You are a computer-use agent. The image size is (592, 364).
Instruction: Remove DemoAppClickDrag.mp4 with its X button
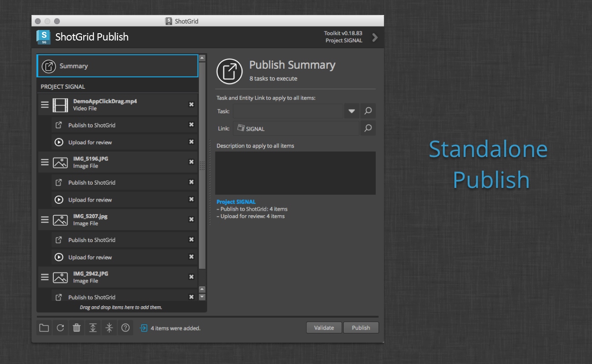point(191,105)
